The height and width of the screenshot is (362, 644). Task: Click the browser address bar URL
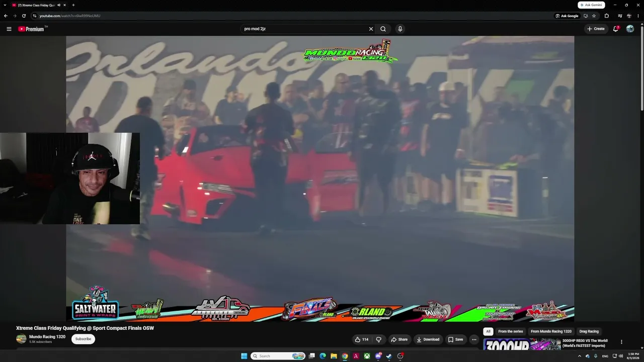70,16
